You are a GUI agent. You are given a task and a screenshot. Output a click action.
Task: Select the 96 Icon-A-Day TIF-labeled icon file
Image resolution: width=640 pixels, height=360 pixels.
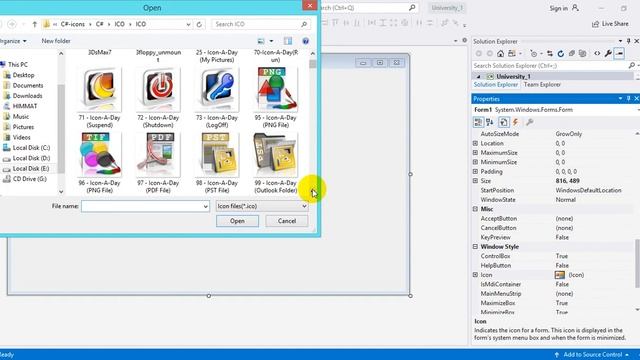coord(100,163)
